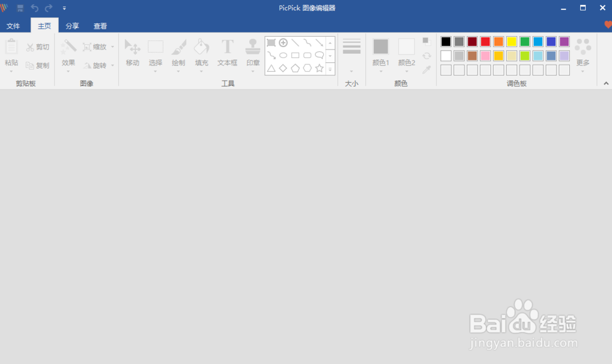Click the 粘贴 (Paste) clipboard icon
The height and width of the screenshot is (364, 612).
tap(11, 47)
